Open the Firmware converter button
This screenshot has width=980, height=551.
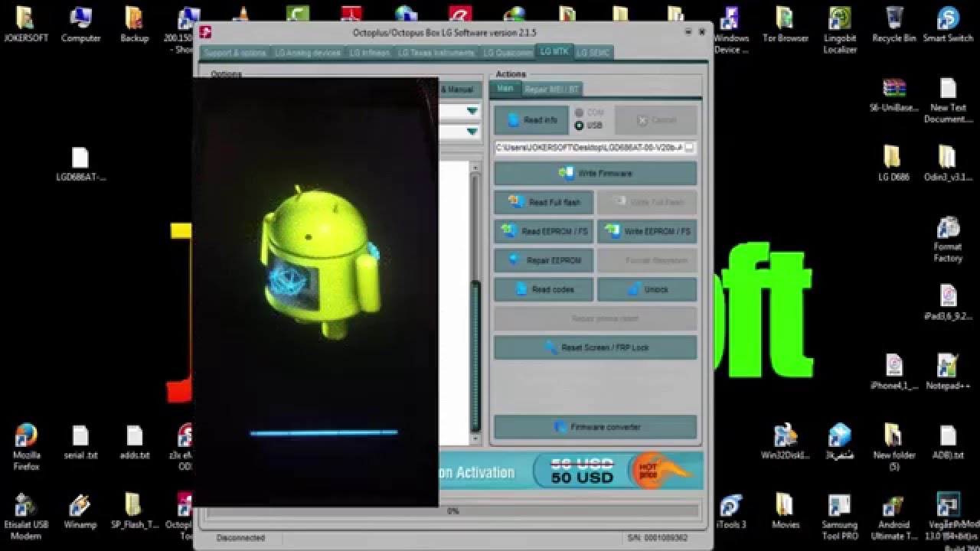coord(595,427)
